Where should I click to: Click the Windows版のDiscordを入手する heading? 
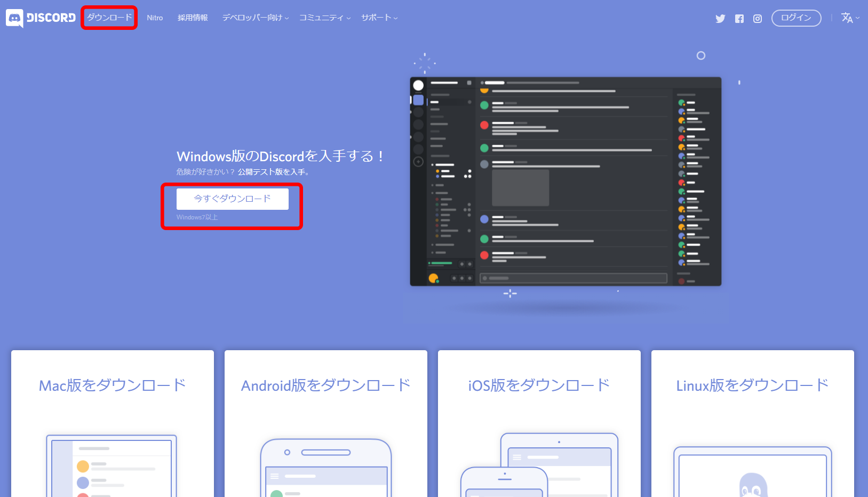(x=280, y=156)
